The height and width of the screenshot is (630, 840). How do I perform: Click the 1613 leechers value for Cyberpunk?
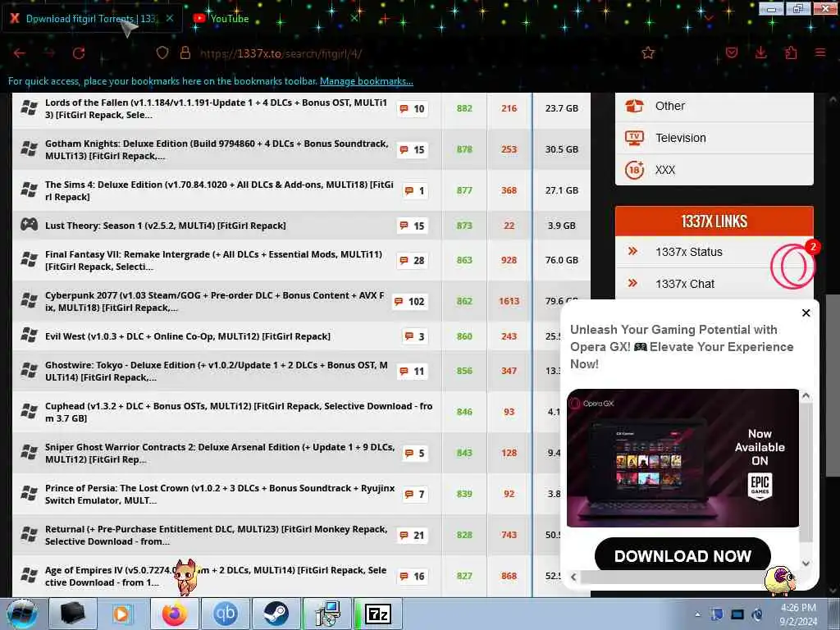[509, 301]
